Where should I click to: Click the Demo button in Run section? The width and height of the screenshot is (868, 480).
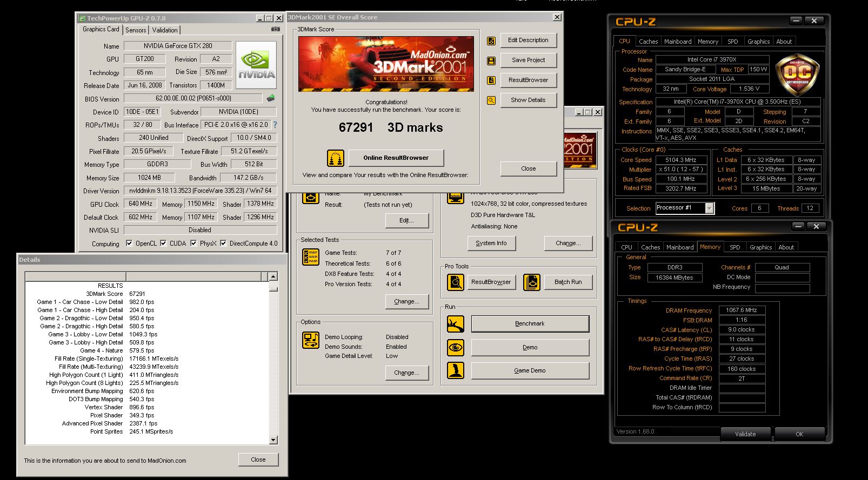point(530,347)
